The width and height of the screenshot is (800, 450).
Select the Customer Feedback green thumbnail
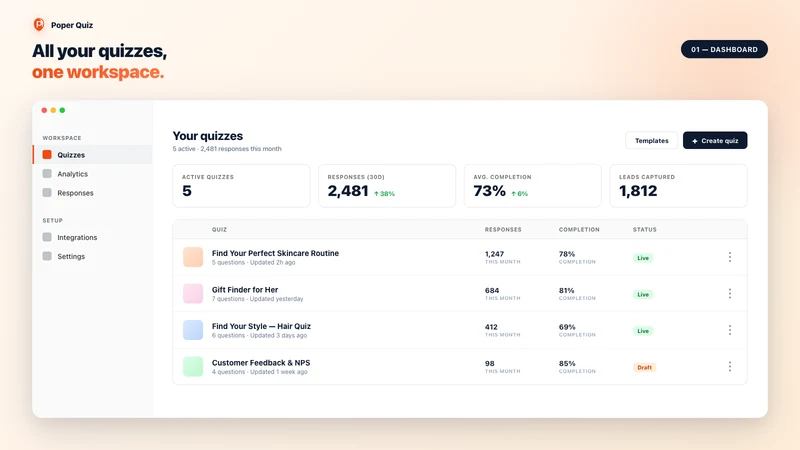pos(193,366)
